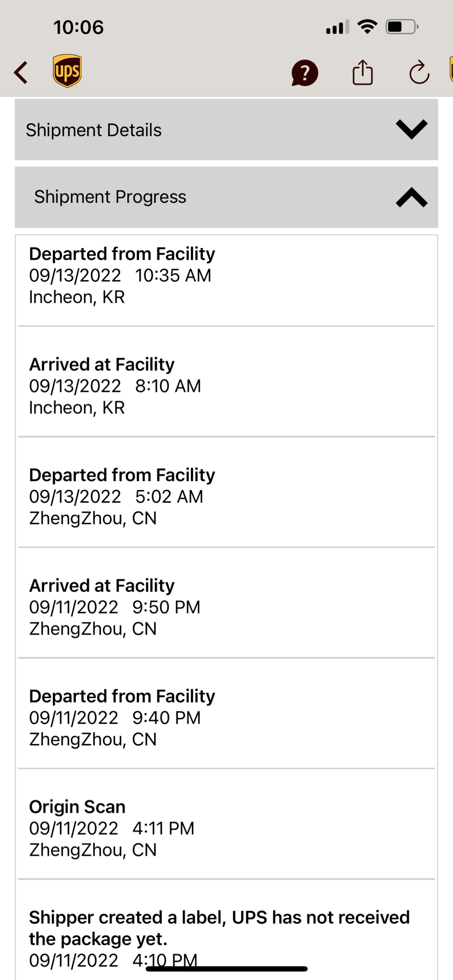Collapse Shipment Progress with the up chevron
Screen dimensions: 453x980
pyautogui.click(x=411, y=197)
